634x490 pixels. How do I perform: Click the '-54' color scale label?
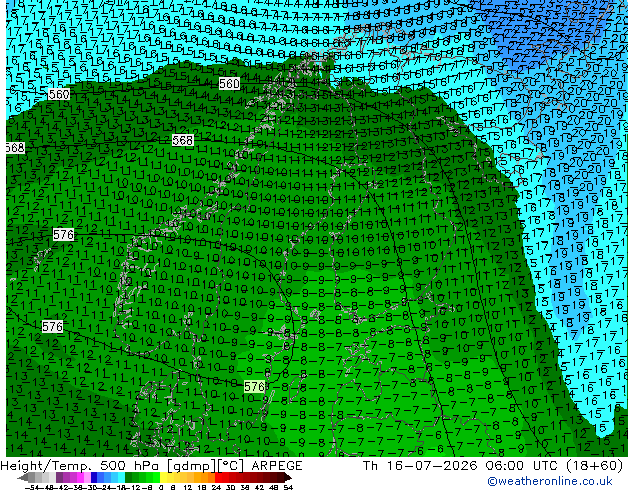32,487
